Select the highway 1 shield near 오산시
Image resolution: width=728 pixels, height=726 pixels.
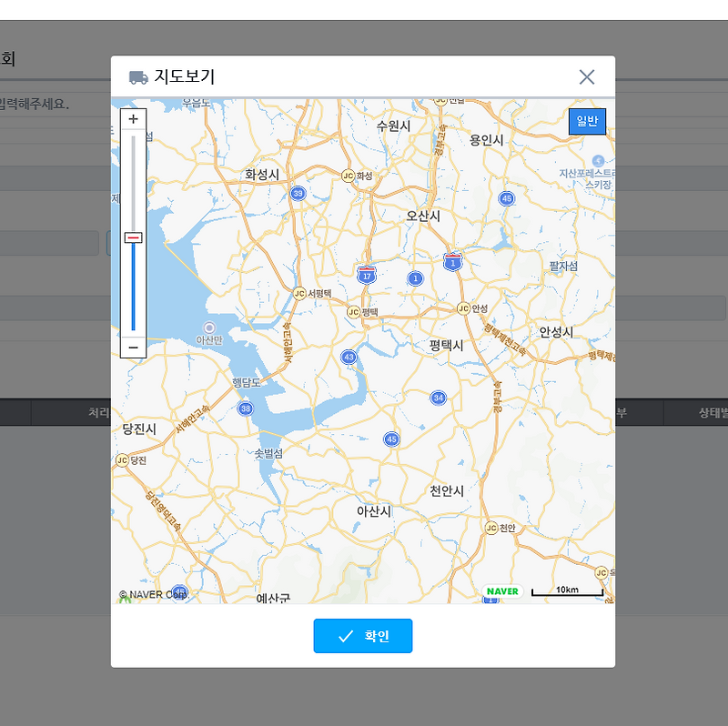[452, 261]
